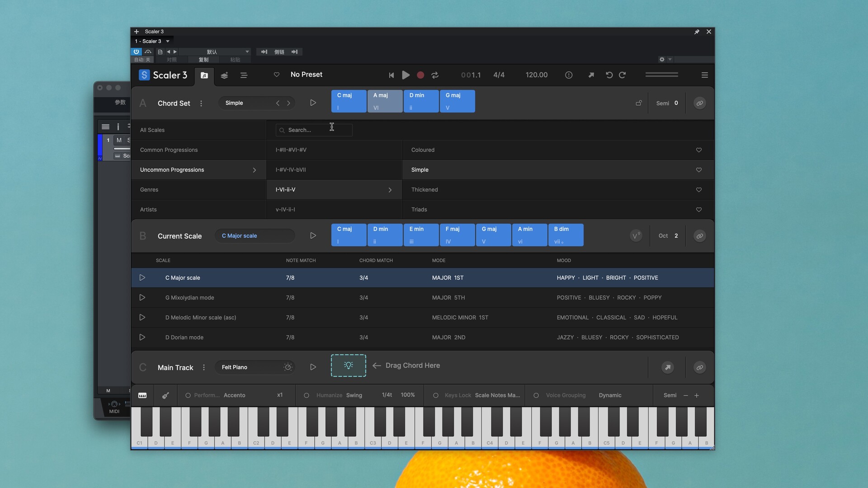
Task: Redo the last action
Action: click(x=622, y=75)
